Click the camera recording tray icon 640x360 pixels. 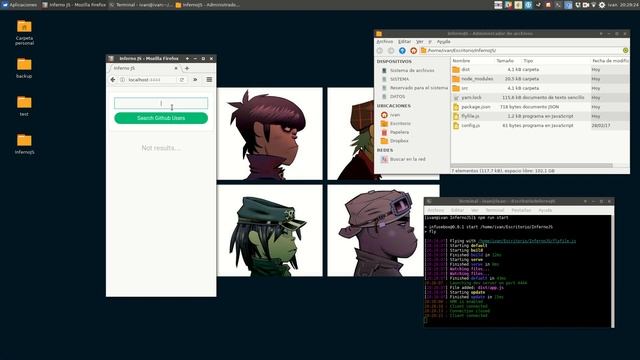[x=586, y=5]
